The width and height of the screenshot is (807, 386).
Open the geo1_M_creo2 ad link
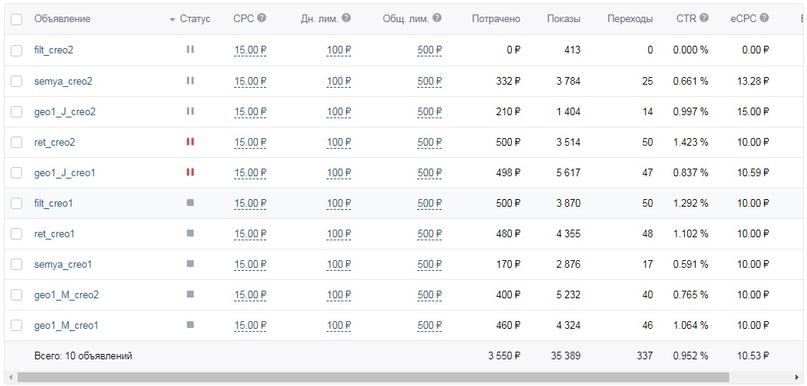[x=66, y=295]
